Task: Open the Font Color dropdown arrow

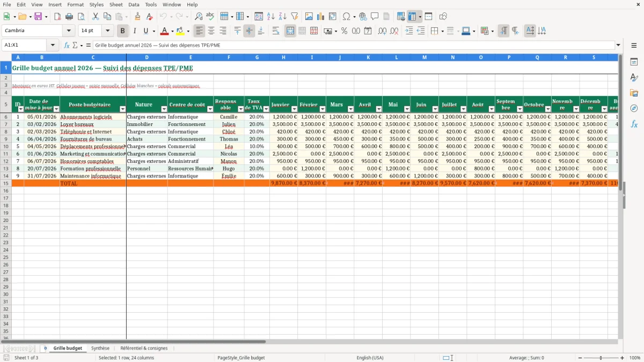Action: click(172, 31)
